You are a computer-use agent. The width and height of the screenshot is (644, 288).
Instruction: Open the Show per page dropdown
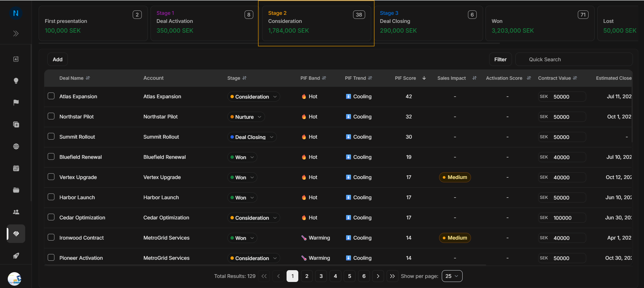click(452, 276)
